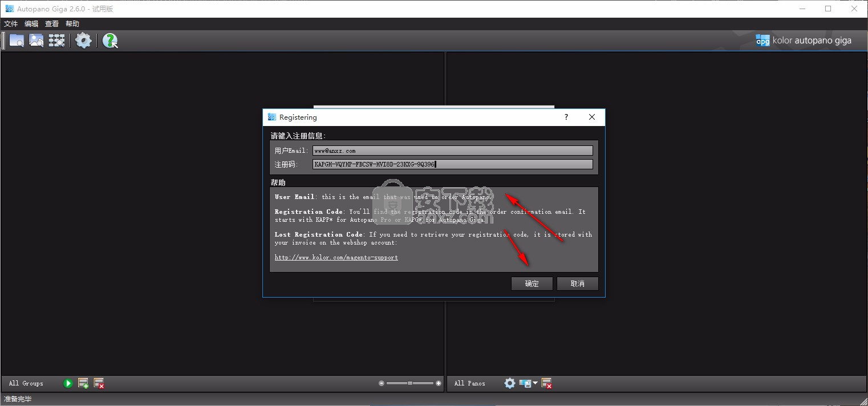Click the toolbar drag handle grip
868x406 pixels.
(3, 40)
